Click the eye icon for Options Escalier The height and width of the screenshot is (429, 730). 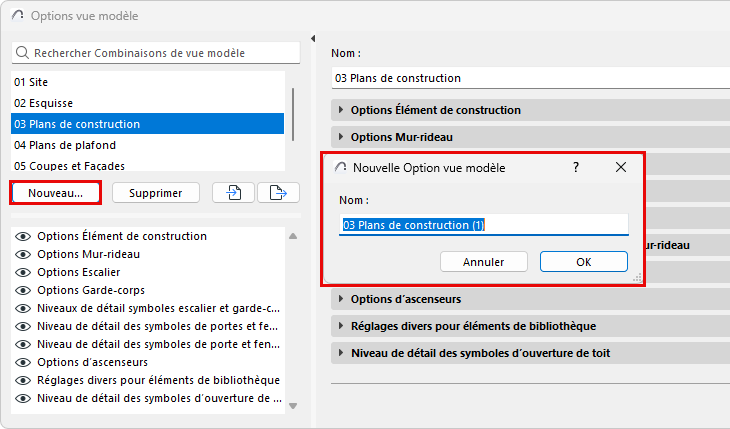23,272
